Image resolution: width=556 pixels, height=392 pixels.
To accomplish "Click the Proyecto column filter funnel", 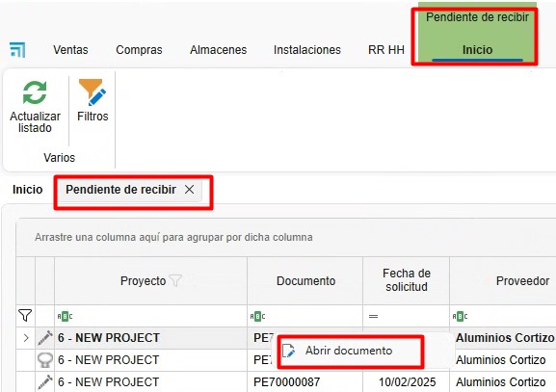I will pos(175,280).
